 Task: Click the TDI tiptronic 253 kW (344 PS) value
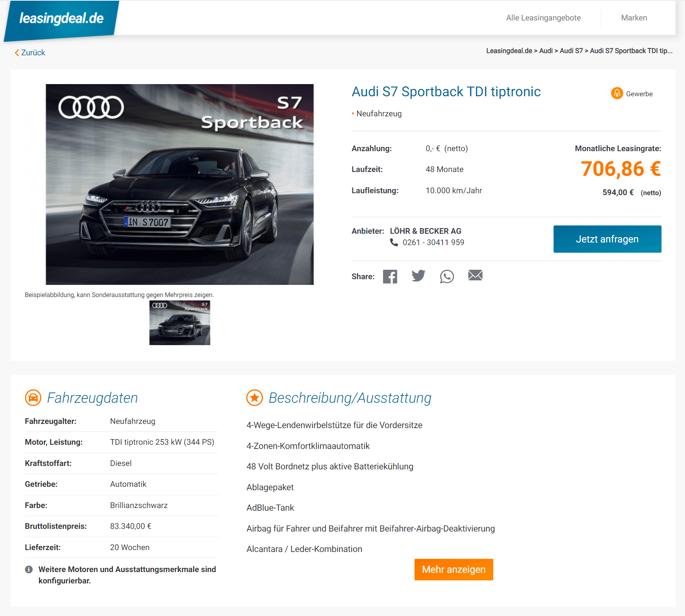pyautogui.click(x=162, y=442)
